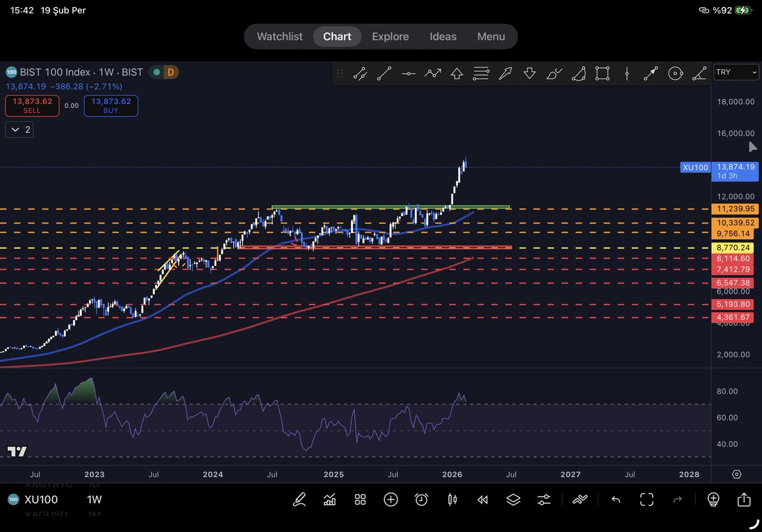Open the layout grid icon
The width and height of the screenshot is (762, 532).
point(360,500)
